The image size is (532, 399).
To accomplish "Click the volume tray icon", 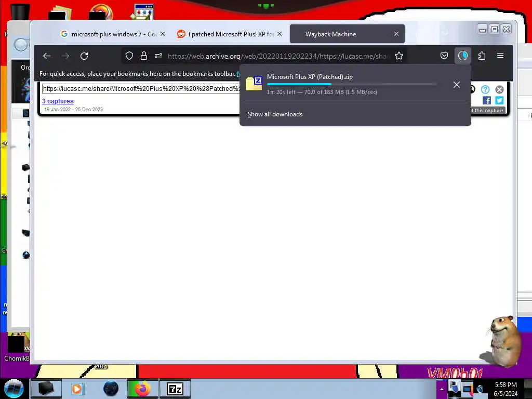I will click(480, 389).
